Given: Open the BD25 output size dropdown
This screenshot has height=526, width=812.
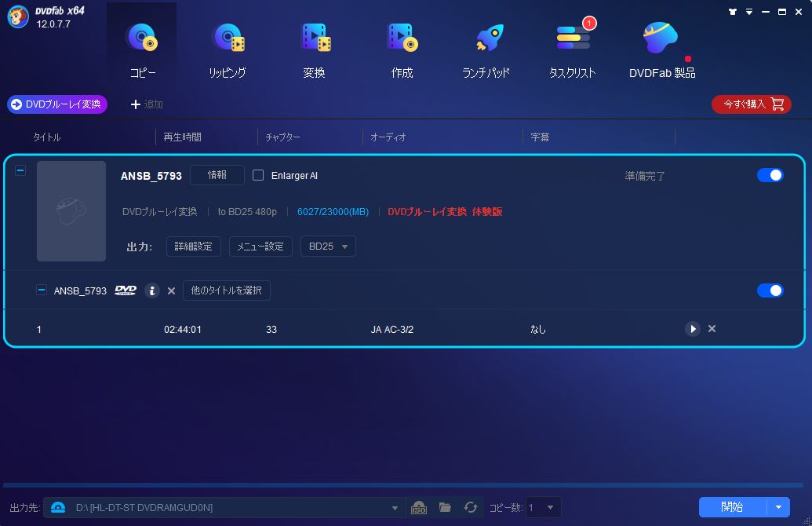Looking at the screenshot, I should pos(328,247).
